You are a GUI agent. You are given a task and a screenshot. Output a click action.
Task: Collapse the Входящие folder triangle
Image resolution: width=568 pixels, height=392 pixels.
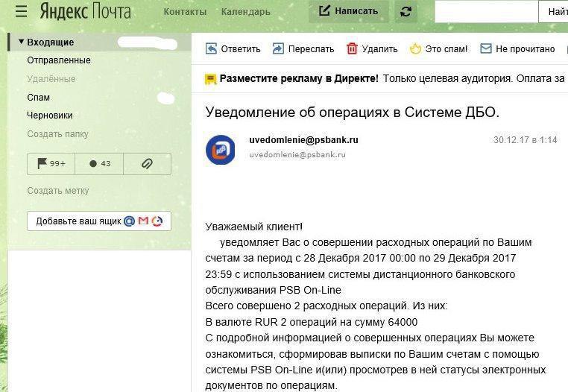click(x=21, y=42)
